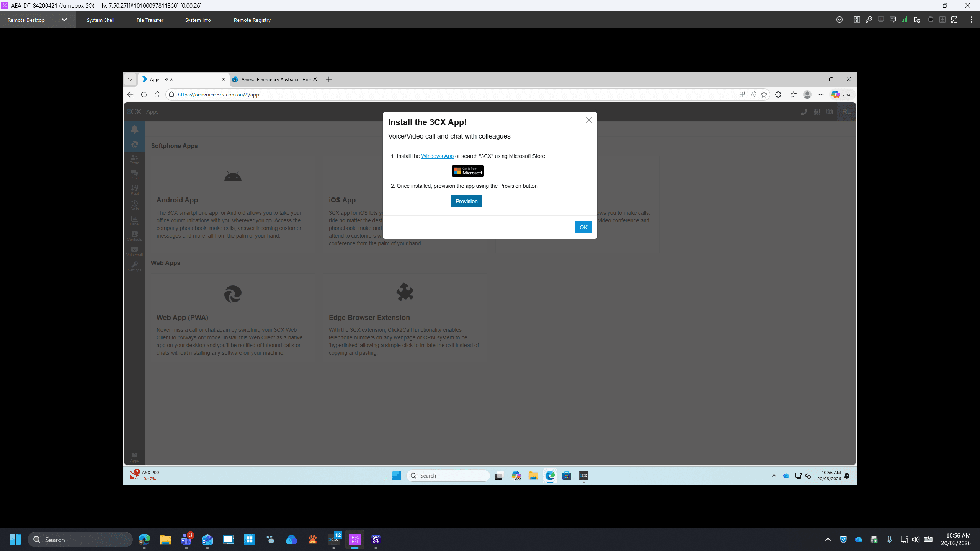The image size is (980, 551).
Task: Open Edge Settings and more menu
Action: pos(821,95)
